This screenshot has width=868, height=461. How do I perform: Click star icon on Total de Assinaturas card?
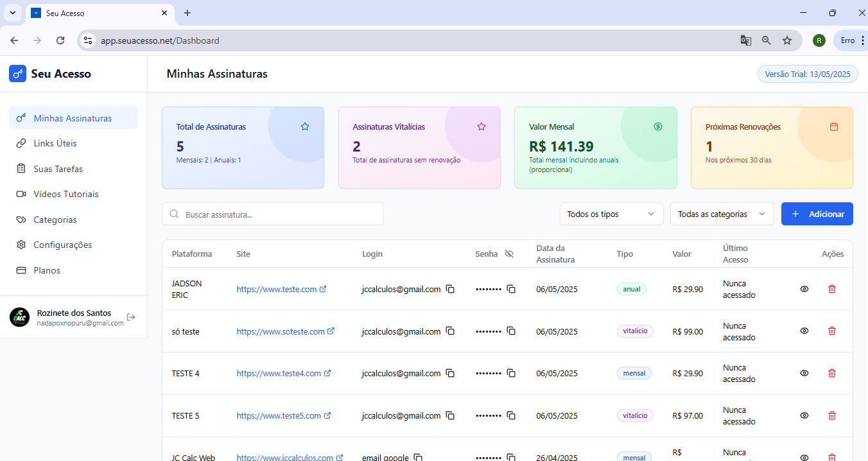pos(305,126)
